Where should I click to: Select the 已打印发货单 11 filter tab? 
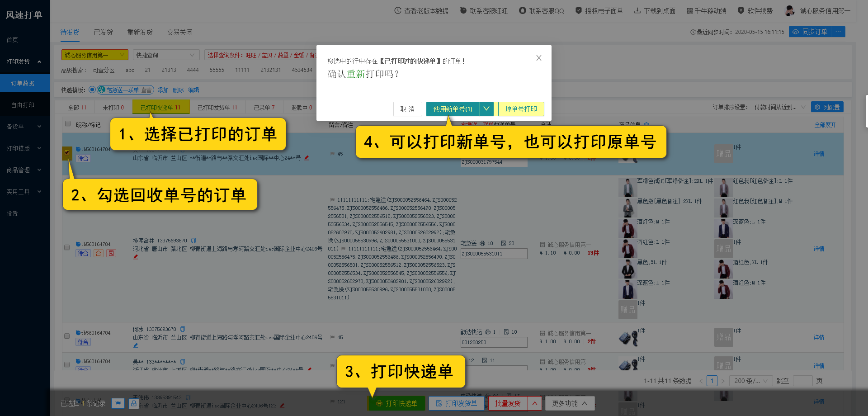point(217,107)
